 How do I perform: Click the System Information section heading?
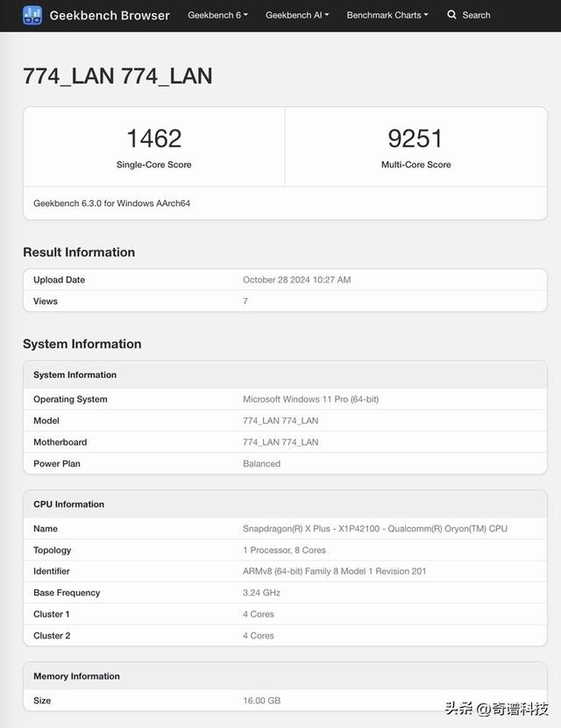(82, 344)
